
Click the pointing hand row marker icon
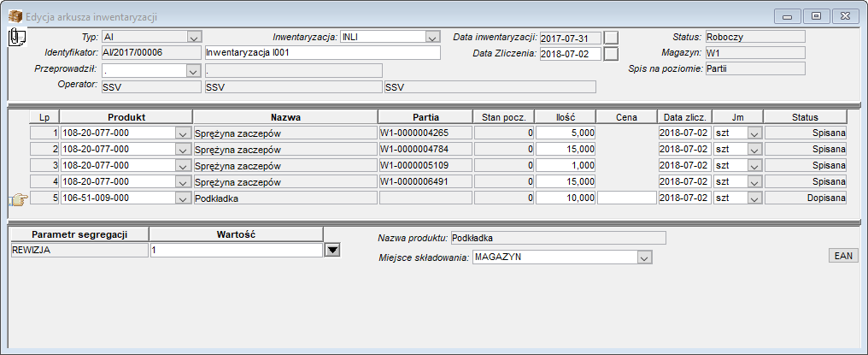[x=18, y=198]
